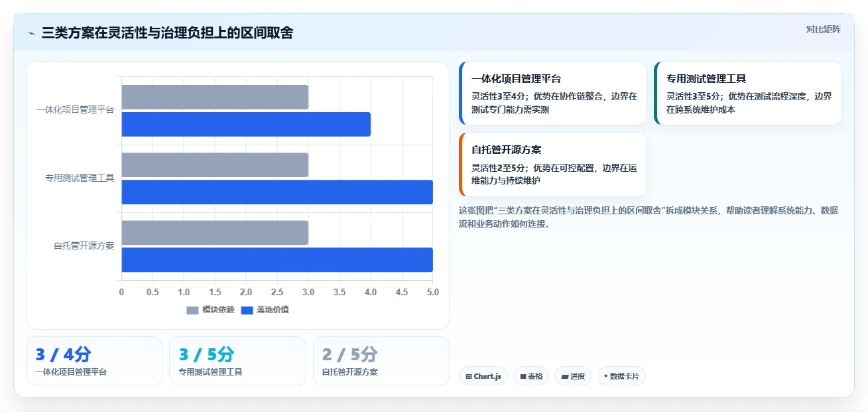The width and height of the screenshot is (868, 412).
Task: Open the 自托管开源方案 description card
Action: coord(553,165)
